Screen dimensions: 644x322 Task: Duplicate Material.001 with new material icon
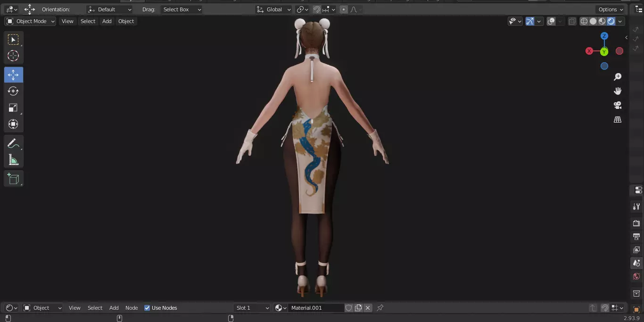[x=358, y=308]
